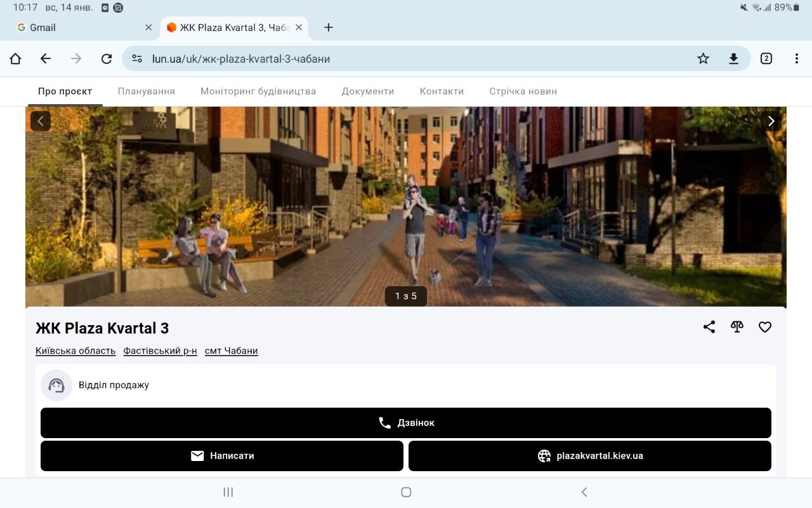Navigate back in browser history

pos(46,58)
